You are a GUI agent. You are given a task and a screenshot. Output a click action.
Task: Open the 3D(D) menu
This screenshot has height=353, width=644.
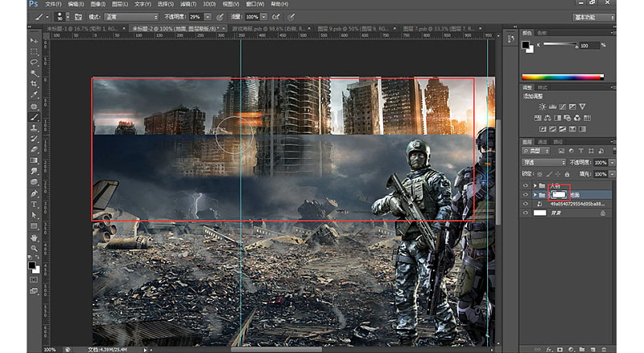[209, 4]
